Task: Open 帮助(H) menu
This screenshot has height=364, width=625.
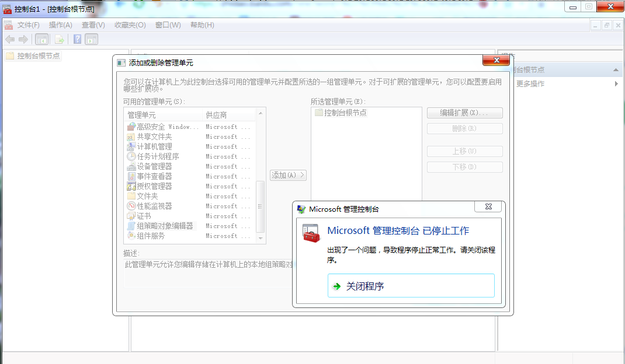Action: [x=202, y=25]
